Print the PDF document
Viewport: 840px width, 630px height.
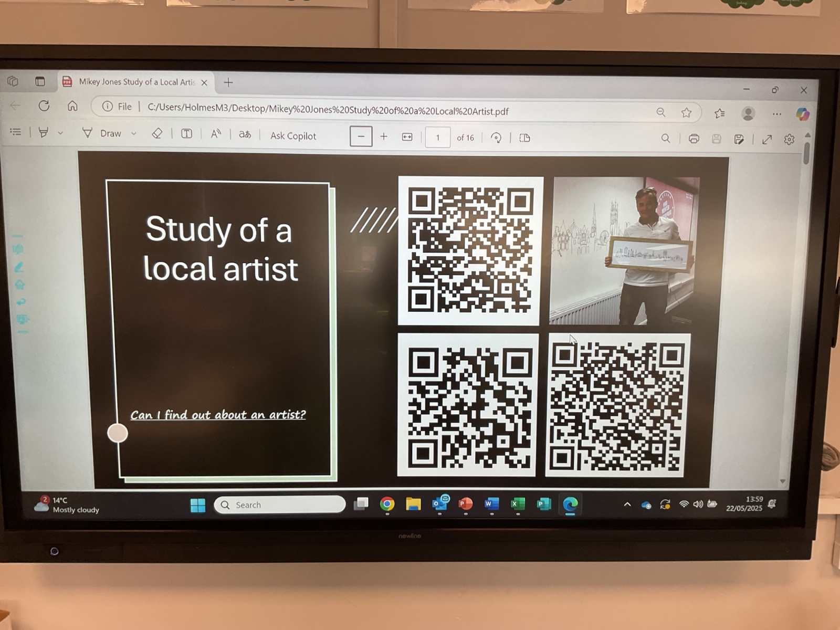pos(694,139)
